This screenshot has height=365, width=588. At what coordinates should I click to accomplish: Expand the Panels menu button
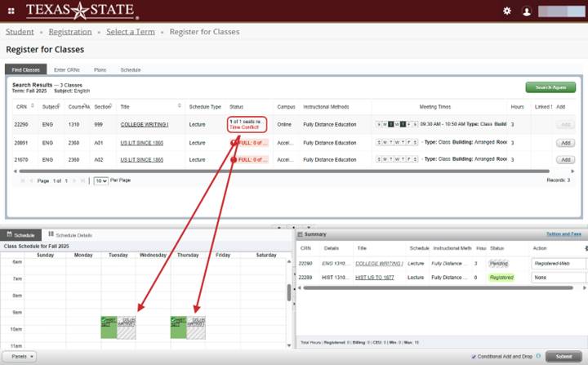coord(20,356)
